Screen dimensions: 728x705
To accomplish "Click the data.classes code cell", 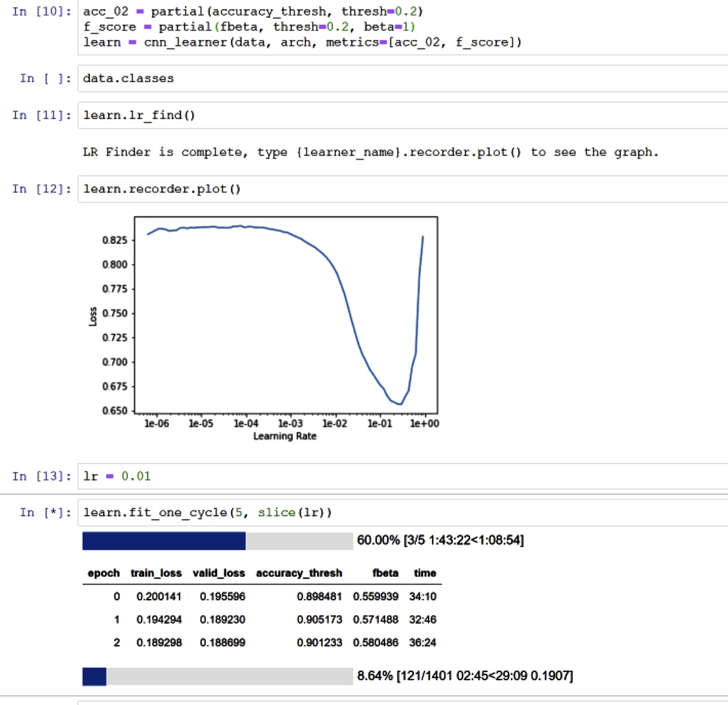I will (358, 79).
